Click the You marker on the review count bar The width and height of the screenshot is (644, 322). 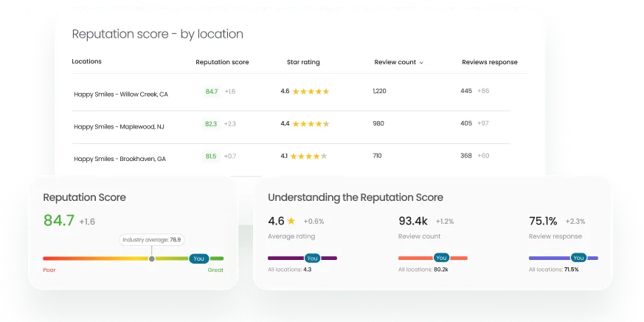[x=441, y=258]
